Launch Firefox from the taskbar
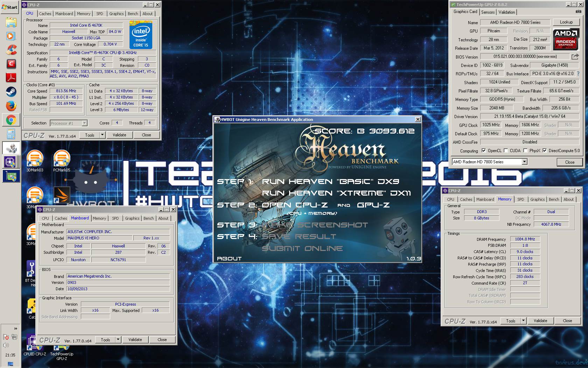The image size is (588, 368). pos(11,106)
